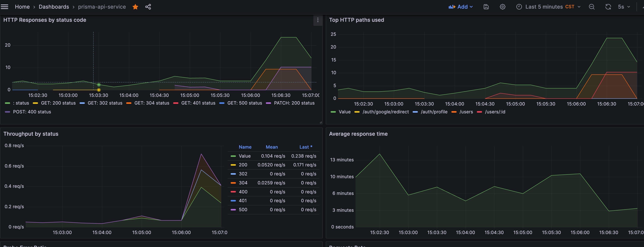Viewport: 644px width, 247px height.
Task: Toggle Value legend in Top HTTP paths
Action: (x=344, y=112)
